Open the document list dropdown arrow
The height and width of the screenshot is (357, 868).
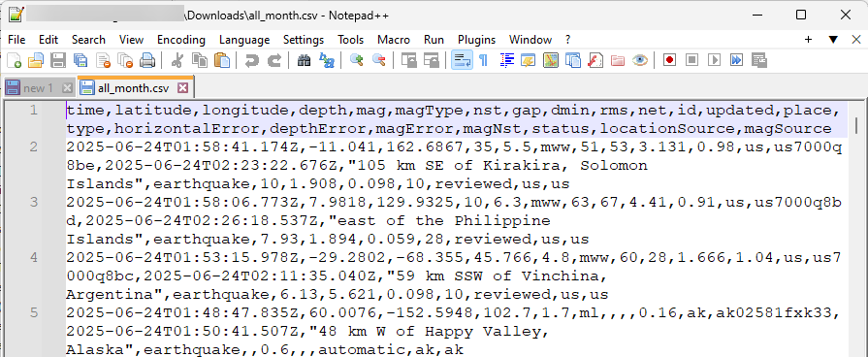tap(833, 40)
